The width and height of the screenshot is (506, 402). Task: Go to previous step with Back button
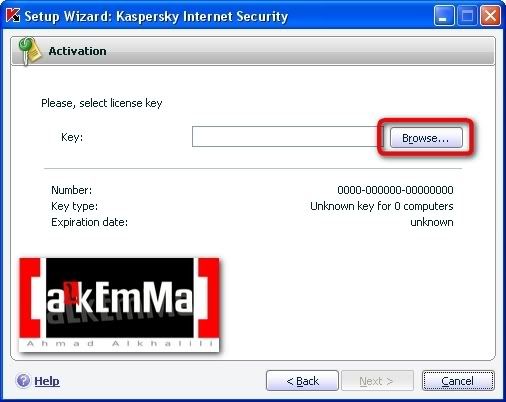302,380
